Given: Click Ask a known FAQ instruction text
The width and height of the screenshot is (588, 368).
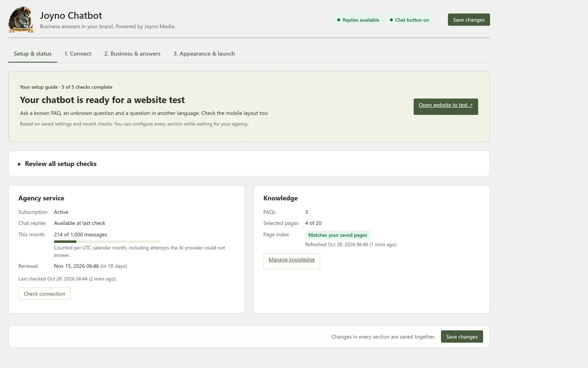Looking at the screenshot, I should 144,113.
